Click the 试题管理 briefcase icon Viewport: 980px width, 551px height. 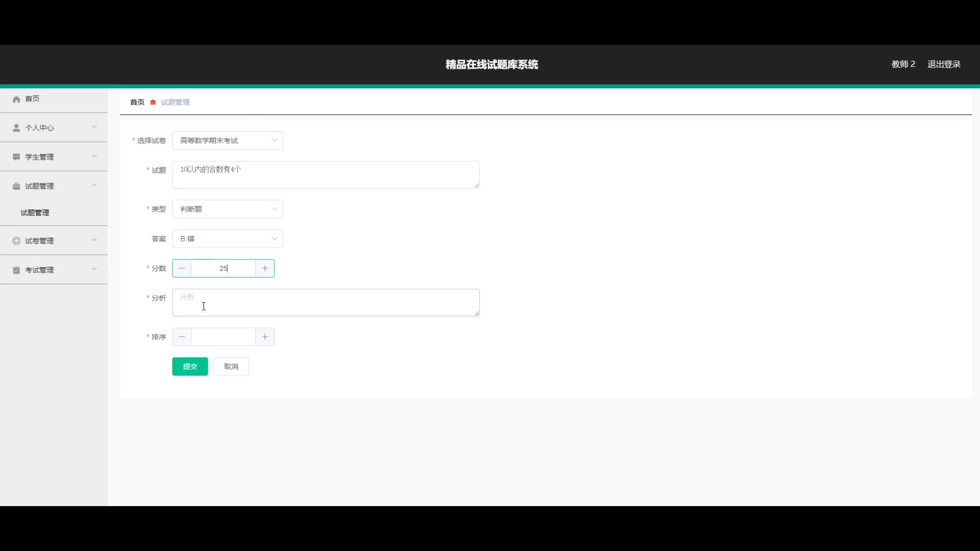pyautogui.click(x=16, y=186)
